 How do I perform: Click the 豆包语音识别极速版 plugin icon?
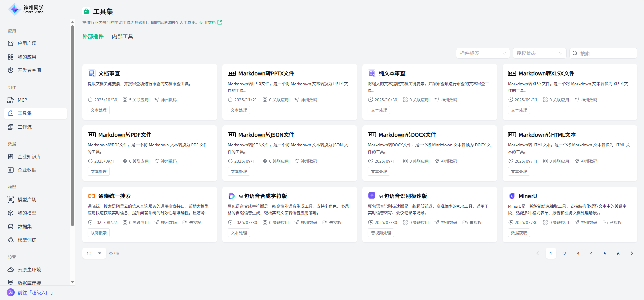[x=372, y=196]
